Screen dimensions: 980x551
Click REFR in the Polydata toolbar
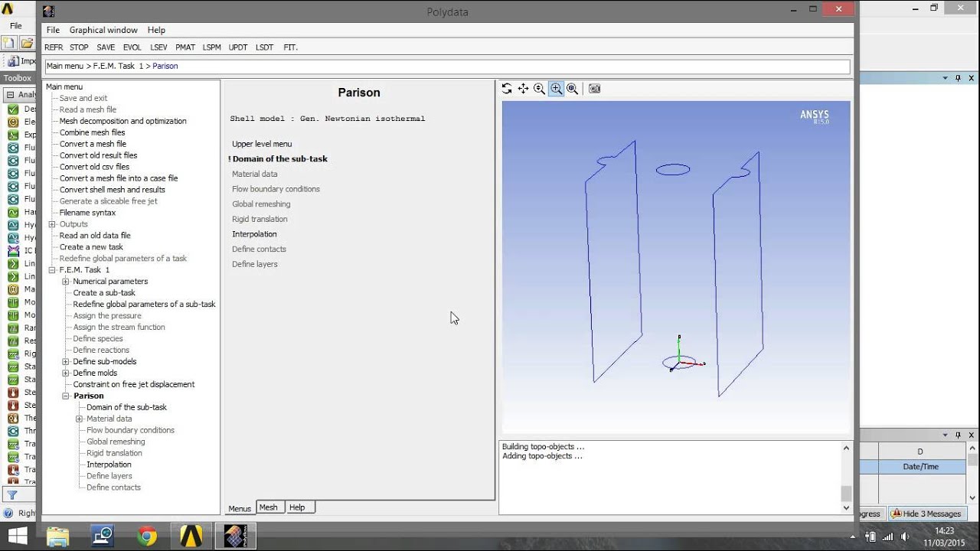pos(54,47)
